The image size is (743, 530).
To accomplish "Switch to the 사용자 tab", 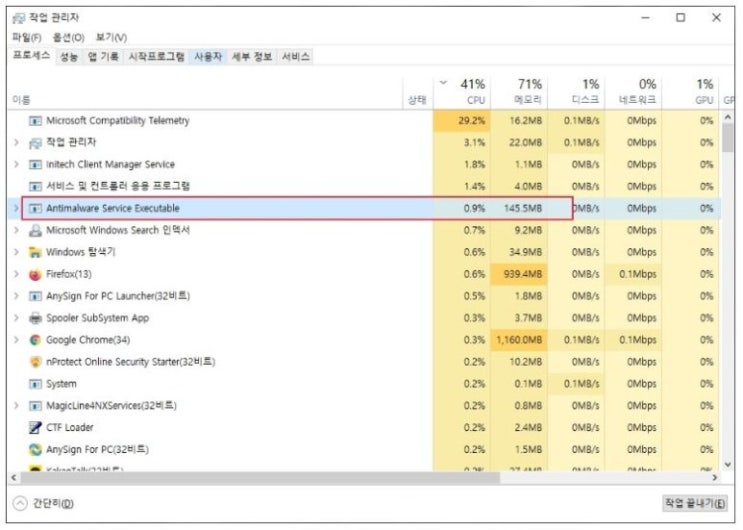I will coord(208,57).
